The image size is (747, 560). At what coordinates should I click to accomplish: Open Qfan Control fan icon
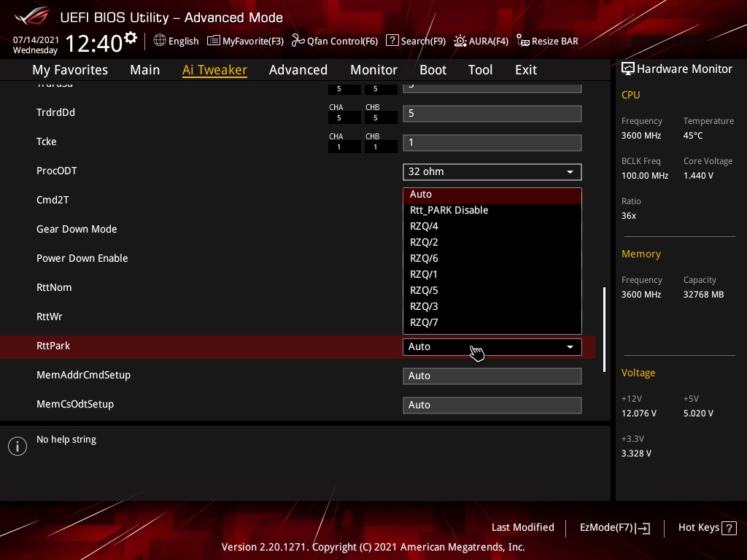pos(298,41)
